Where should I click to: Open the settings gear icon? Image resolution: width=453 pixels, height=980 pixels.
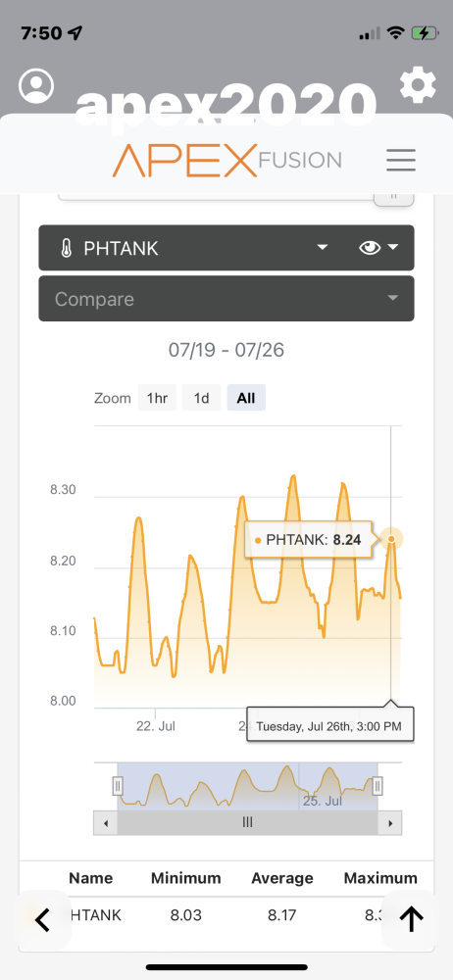click(418, 85)
